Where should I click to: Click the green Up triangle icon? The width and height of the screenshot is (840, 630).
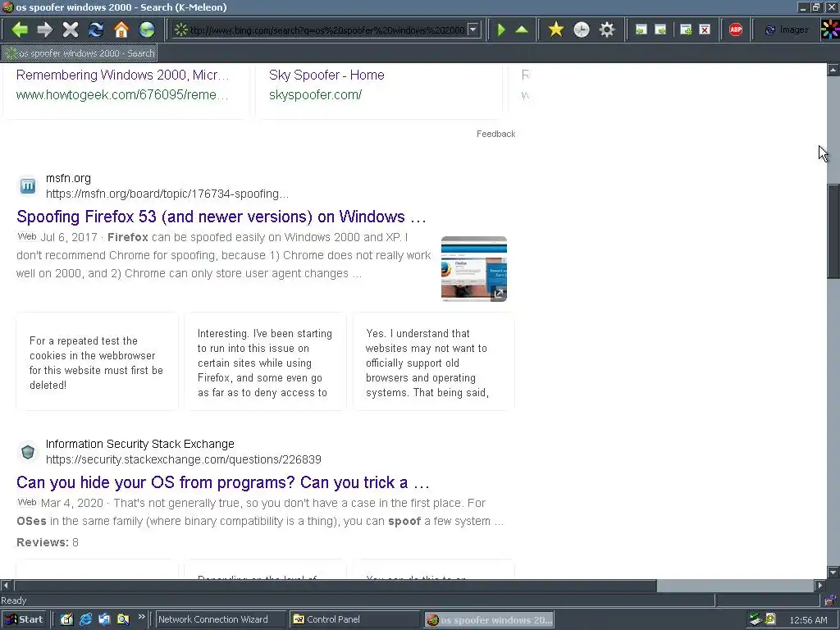point(522,30)
